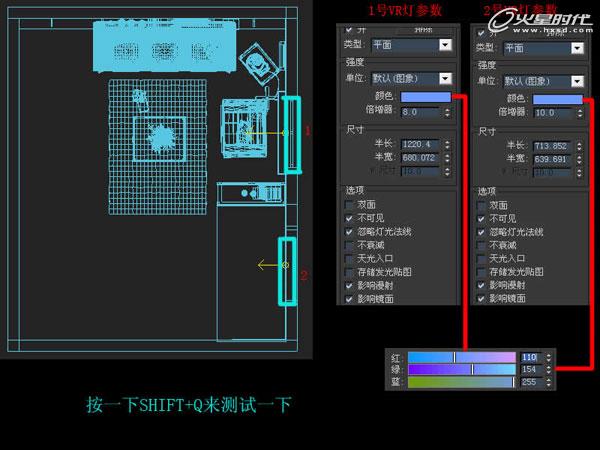Click the 半宽 field showing 639.691
This screenshot has width=600, height=450.
pyautogui.click(x=553, y=159)
